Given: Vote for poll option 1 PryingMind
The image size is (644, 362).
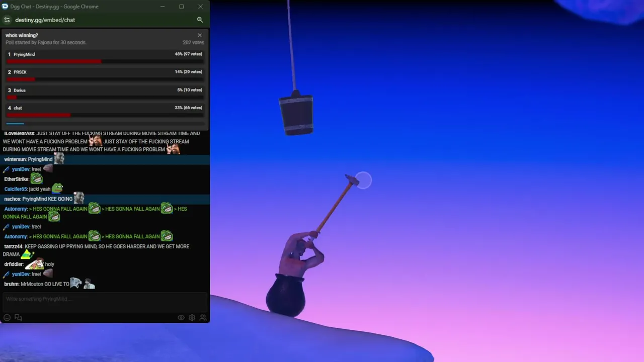Looking at the screenshot, I should click(x=105, y=57).
